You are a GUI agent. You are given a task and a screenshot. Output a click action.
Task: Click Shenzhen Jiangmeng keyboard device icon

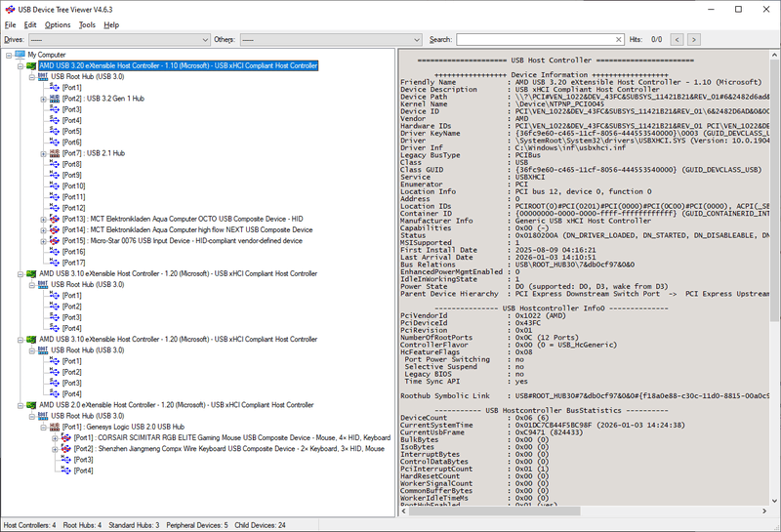coord(65,449)
